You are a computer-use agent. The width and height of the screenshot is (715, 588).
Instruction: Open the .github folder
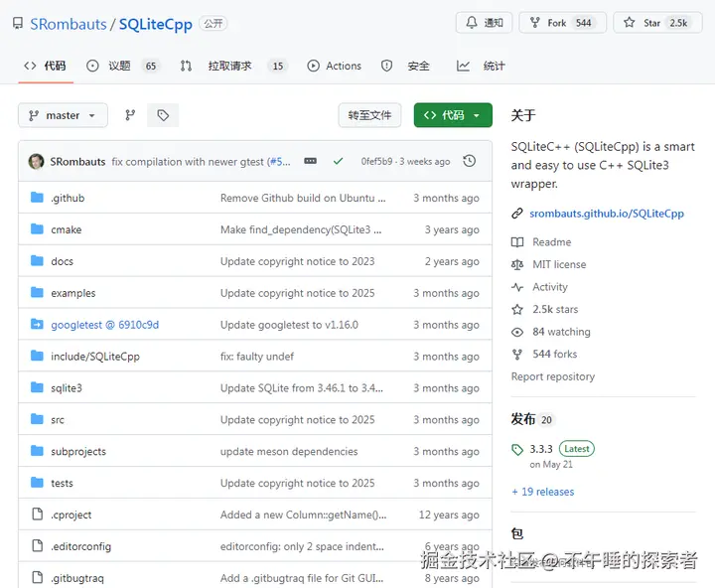68,198
